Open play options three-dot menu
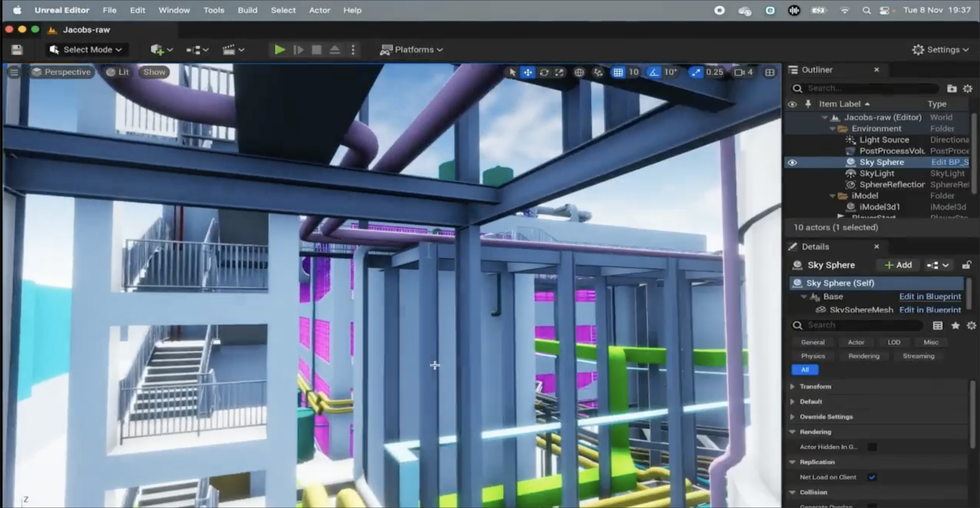The image size is (980, 508). pos(353,50)
